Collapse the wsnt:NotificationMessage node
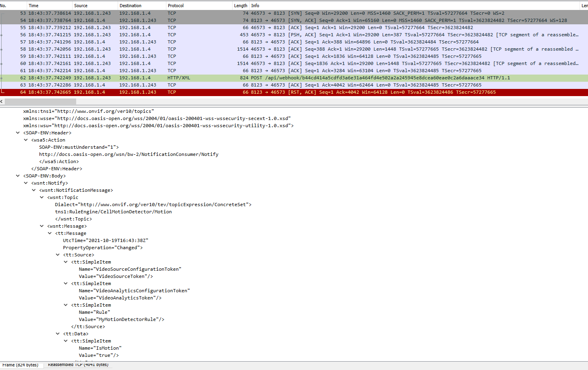 pos(34,190)
